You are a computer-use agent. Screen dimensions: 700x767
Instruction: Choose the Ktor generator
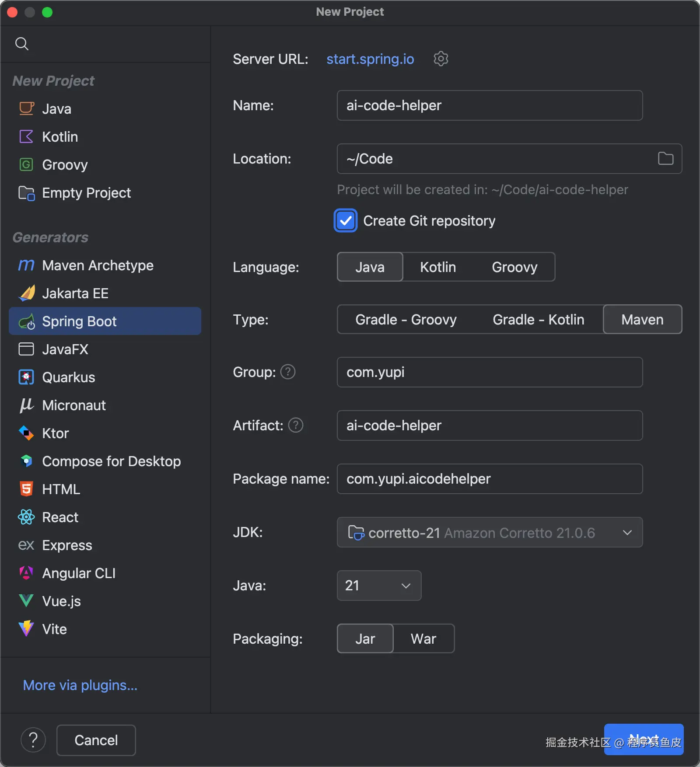[x=55, y=433]
